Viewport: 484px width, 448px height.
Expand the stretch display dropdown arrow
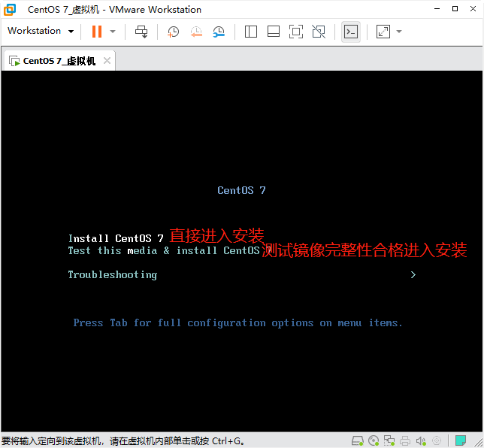pyautogui.click(x=399, y=32)
